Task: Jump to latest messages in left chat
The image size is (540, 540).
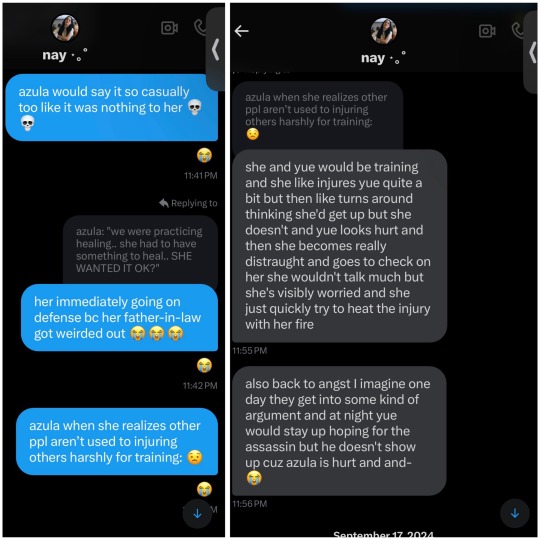Action: 197,514
